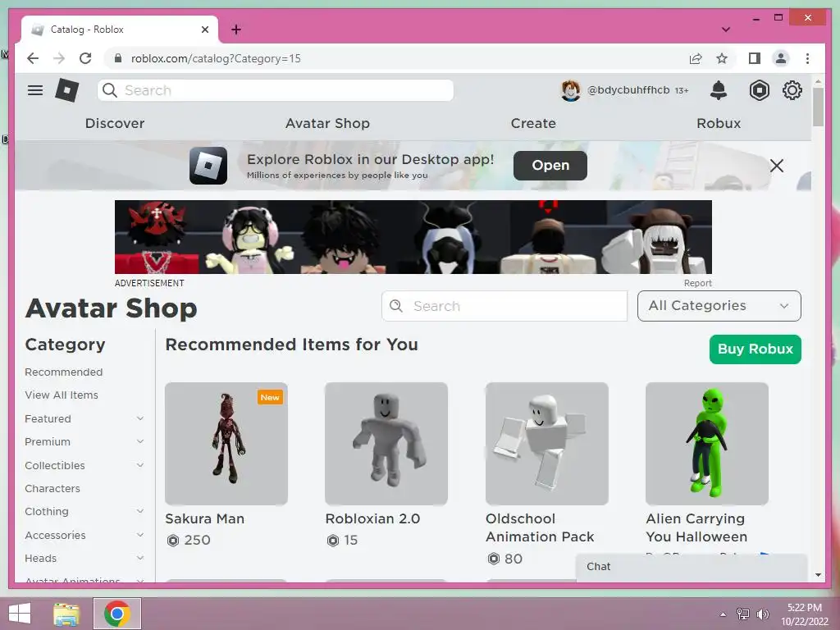Go to Avatar Shop tab

(x=327, y=123)
